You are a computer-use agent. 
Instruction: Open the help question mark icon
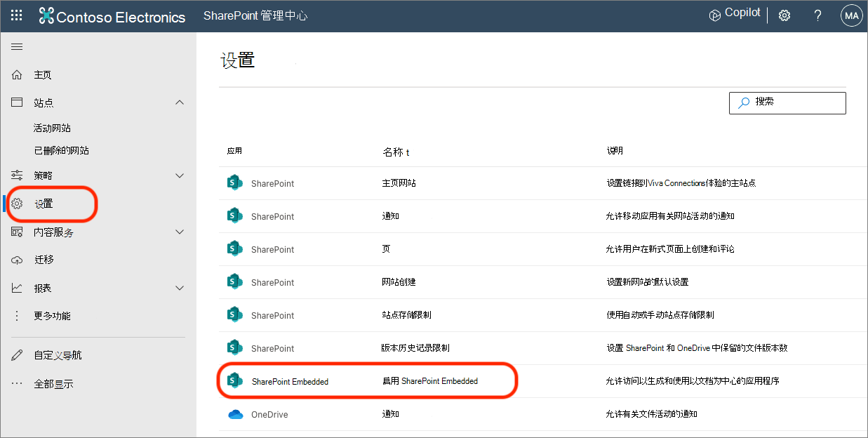tap(817, 15)
